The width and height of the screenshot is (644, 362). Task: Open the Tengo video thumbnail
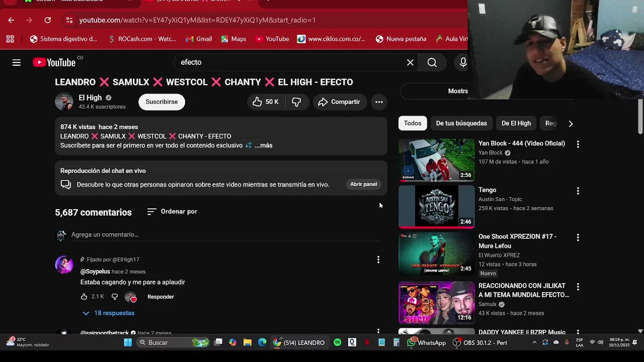pos(436,207)
